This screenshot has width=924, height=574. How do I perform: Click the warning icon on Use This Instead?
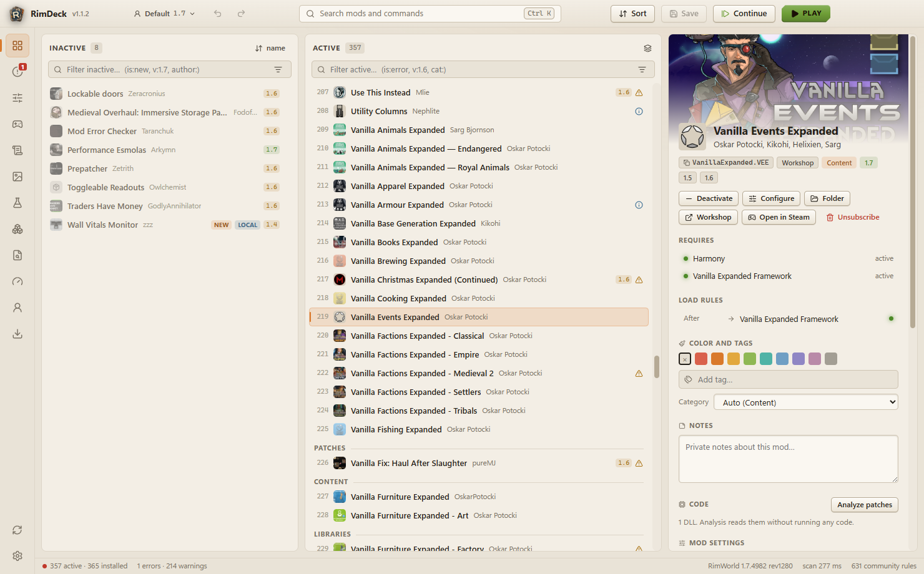639,92
